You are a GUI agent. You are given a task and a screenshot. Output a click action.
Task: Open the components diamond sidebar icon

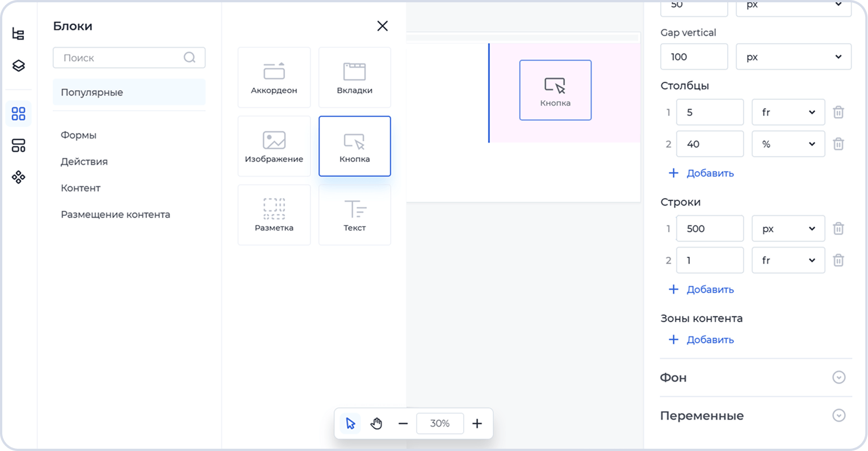(18, 177)
